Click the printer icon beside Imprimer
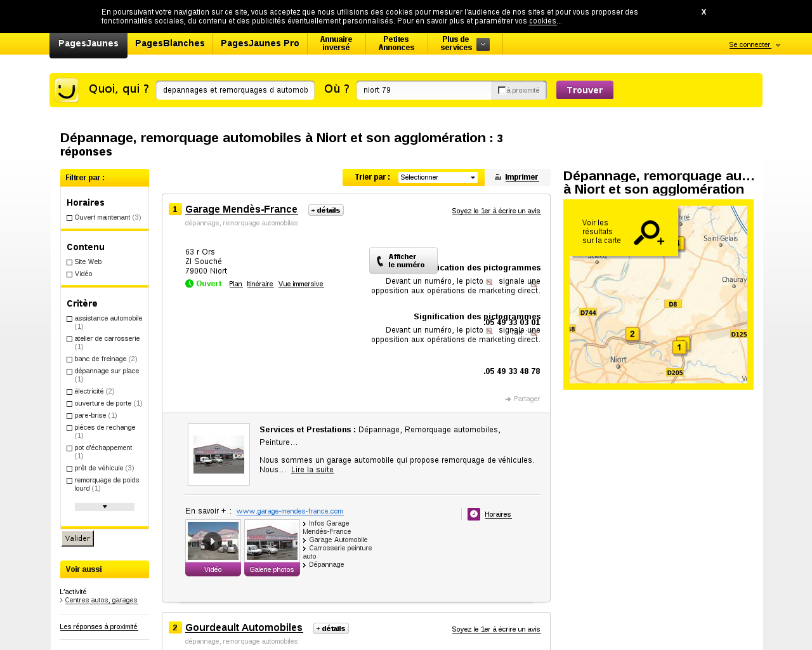 pos(498,177)
